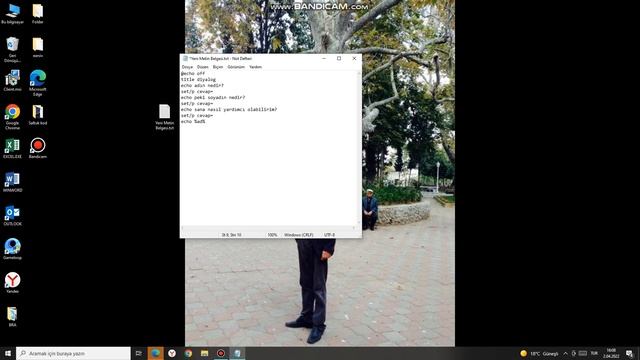Open the Biçim menu in Notepad

tap(218, 67)
